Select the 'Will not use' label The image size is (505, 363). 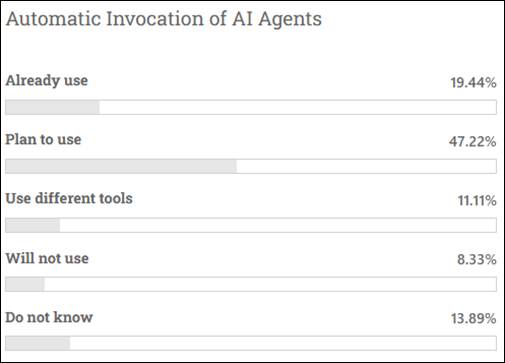(x=47, y=258)
